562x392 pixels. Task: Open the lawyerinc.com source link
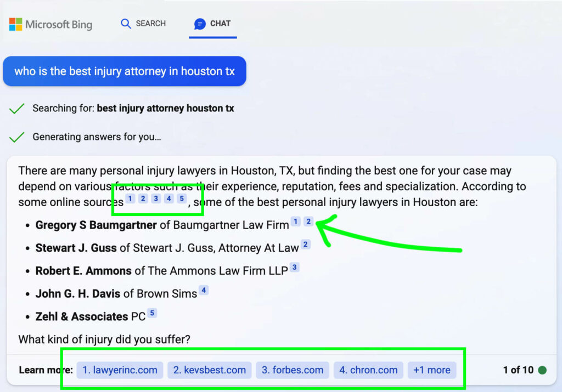[x=119, y=370]
